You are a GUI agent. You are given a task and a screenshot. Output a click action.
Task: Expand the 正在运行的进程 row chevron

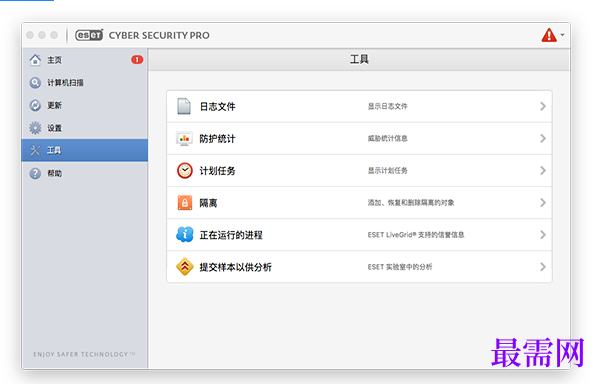(543, 234)
